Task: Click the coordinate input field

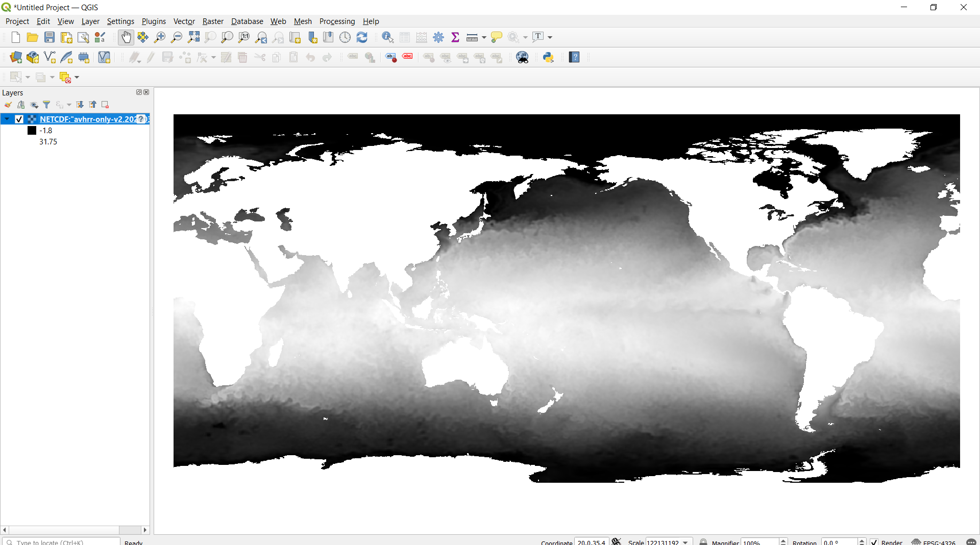Action: (x=592, y=542)
